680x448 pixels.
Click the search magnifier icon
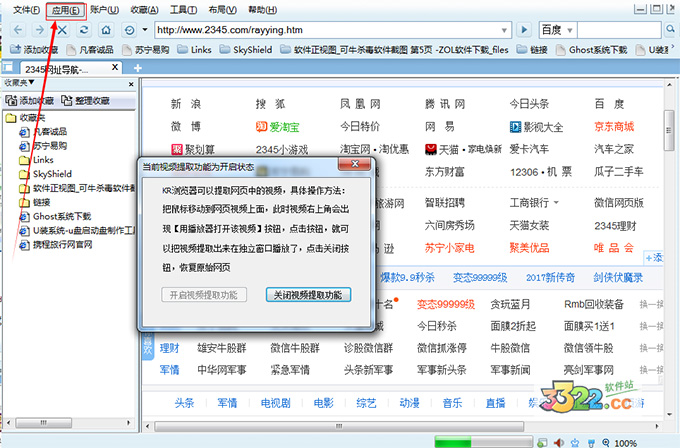670,29
